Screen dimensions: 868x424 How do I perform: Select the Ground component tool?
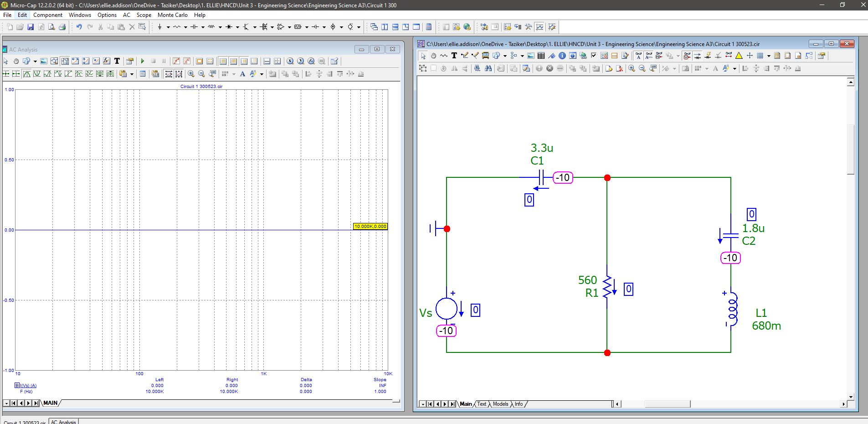[159, 27]
